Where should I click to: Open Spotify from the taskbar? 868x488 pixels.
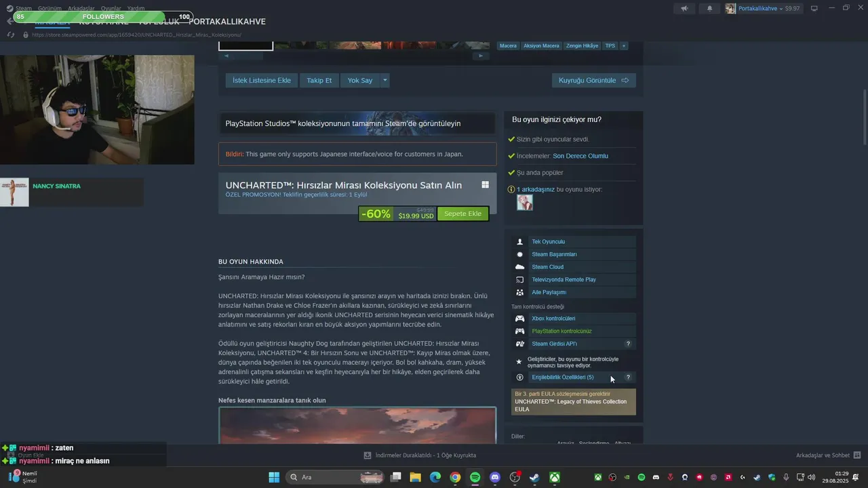coord(475,477)
